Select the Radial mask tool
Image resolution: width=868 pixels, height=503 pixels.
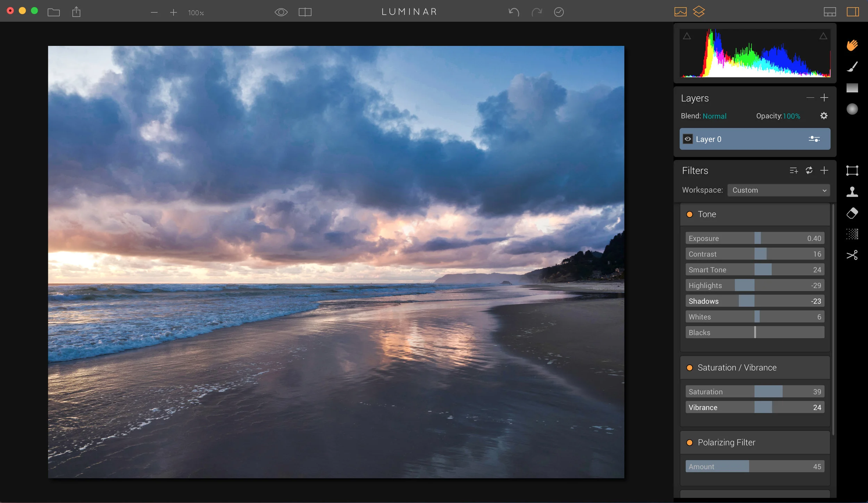pyautogui.click(x=852, y=109)
